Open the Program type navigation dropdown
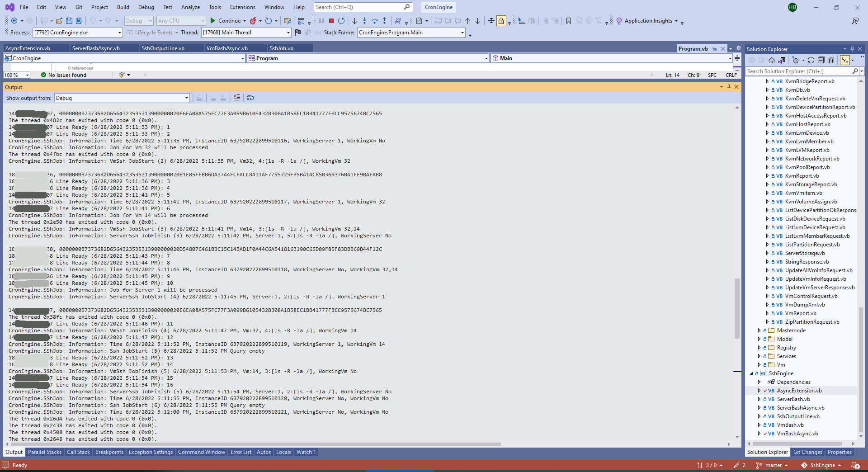 (x=368, y=58)
